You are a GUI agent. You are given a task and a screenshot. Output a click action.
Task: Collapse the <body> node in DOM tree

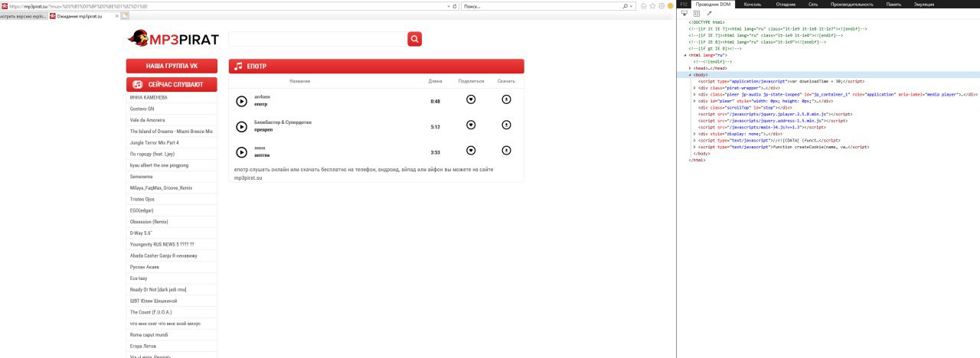(x=691, y=74)
